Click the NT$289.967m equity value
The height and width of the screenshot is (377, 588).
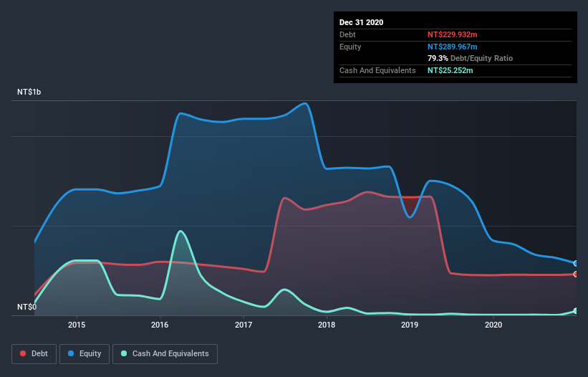coord(452,47)
